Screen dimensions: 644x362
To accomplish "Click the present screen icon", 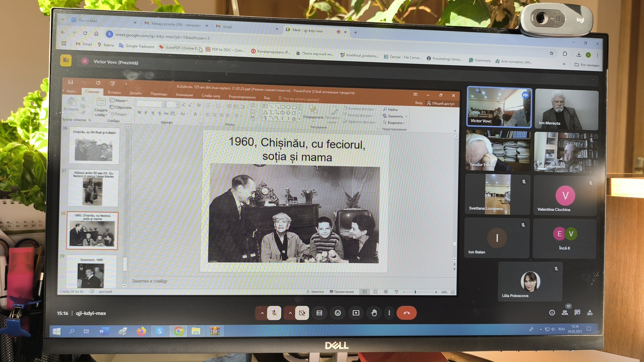I will coord(356,312).
